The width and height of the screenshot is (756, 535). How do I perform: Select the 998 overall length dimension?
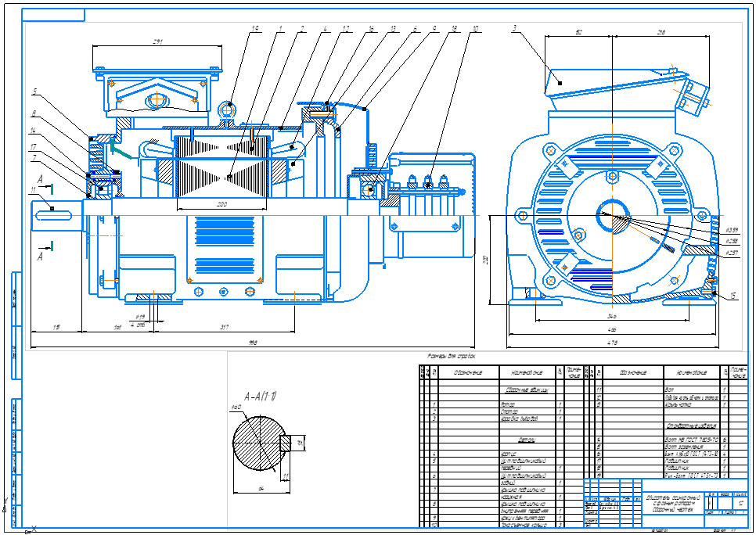click(253, 343)
